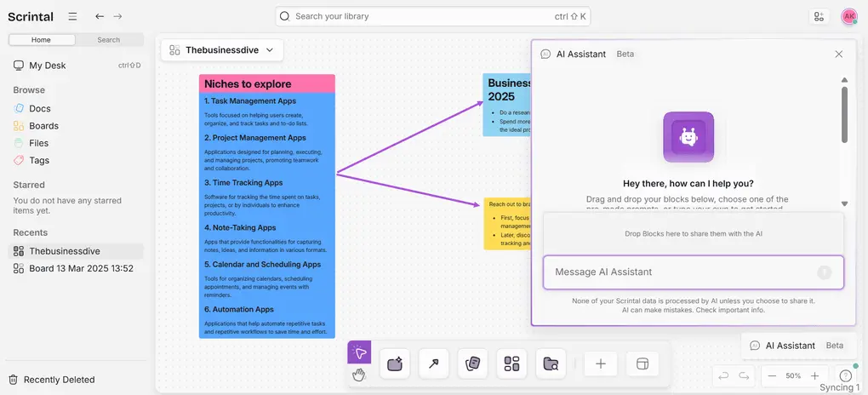Image resolution: width=868 pixels, height=395 pixels.
Task: Click the plus add button in toolbar
Action: 601,364
